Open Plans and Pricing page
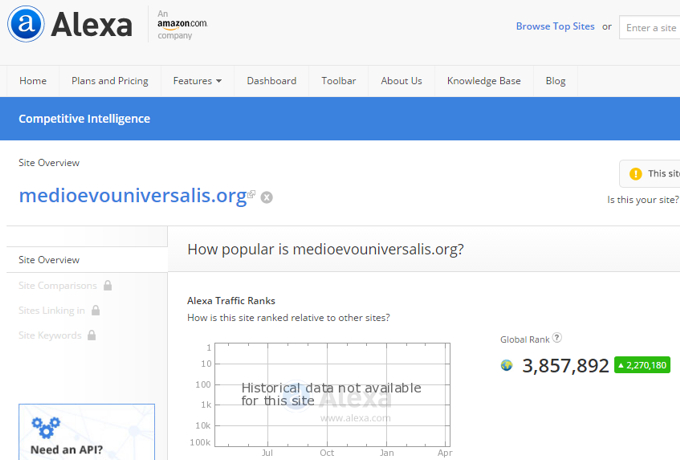The height and width of the screenshot is (460, 680). pos(110,81)
